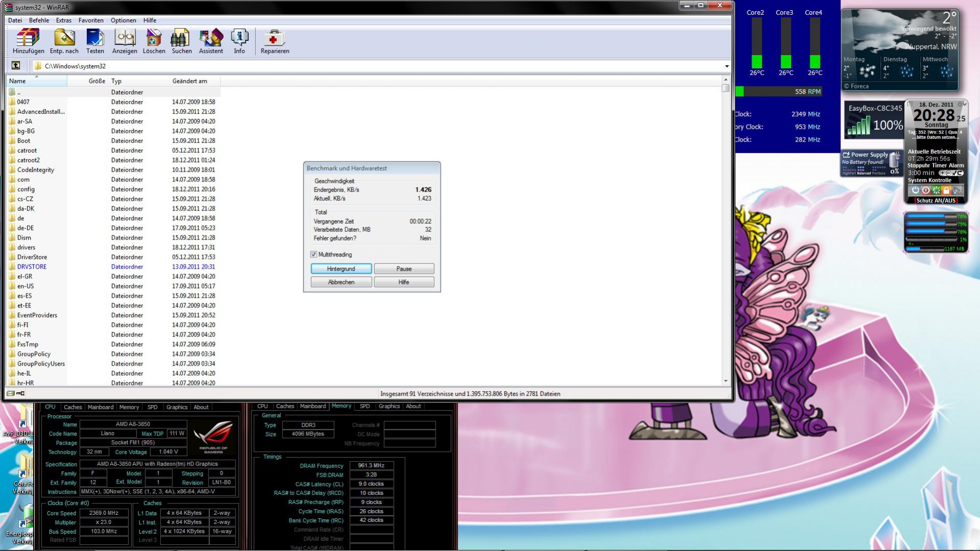Click the key/password icon in WinRAR status bar

(20, 393)
